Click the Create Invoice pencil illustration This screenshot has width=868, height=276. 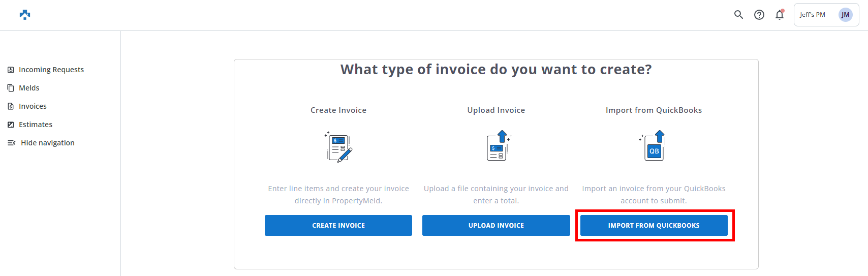point(338,147)
